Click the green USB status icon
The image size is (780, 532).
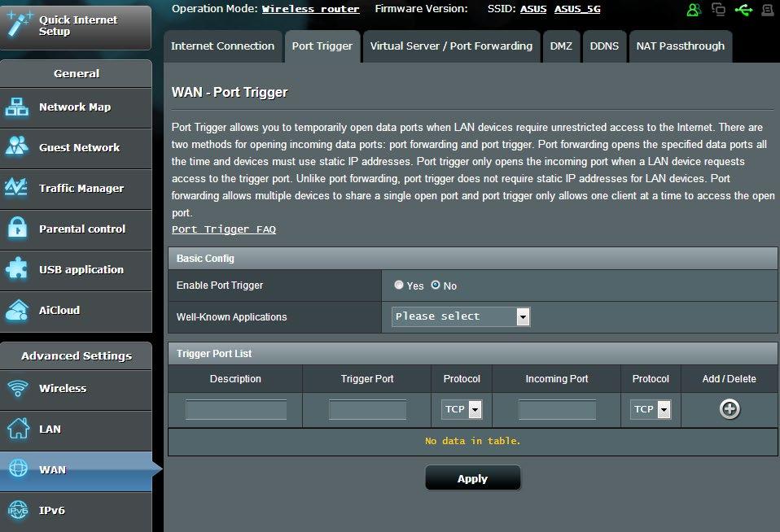743,10
